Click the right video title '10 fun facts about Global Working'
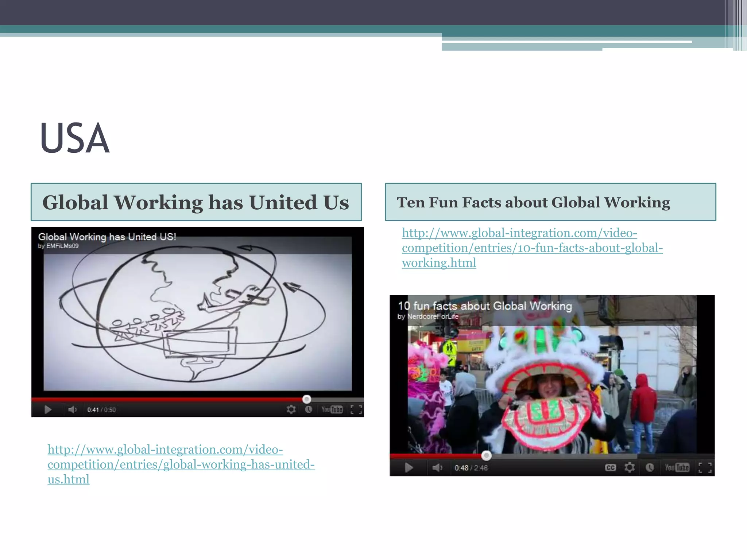 pyautogui.click(x=485, y=306)
